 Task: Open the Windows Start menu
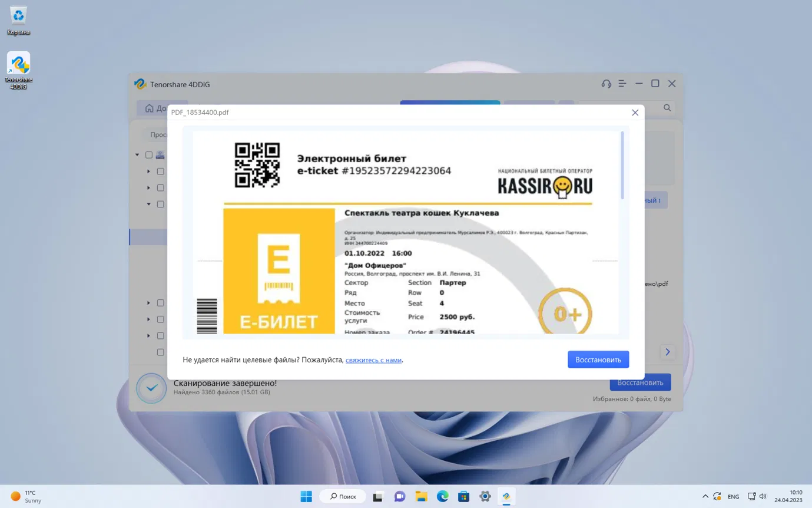click(306, 496)
